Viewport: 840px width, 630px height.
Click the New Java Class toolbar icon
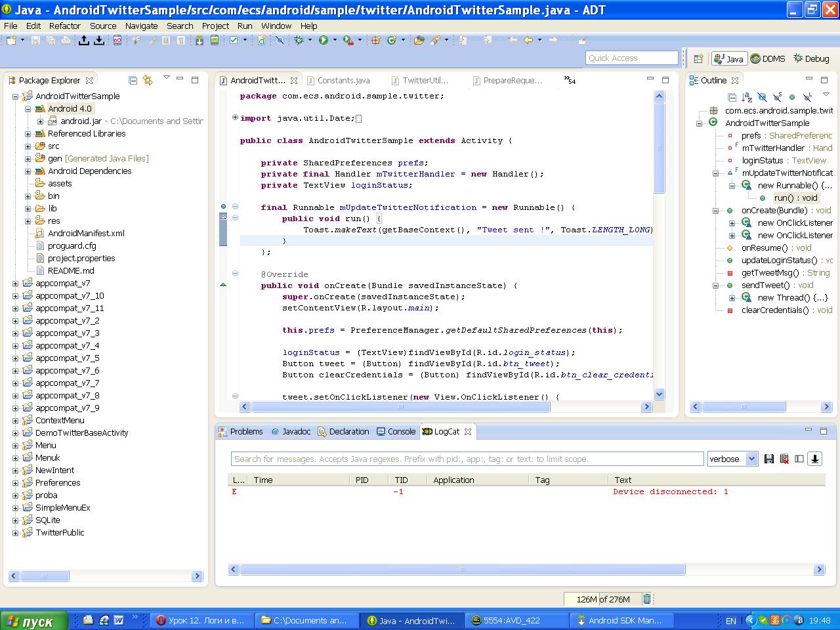[x=392, y=40]
